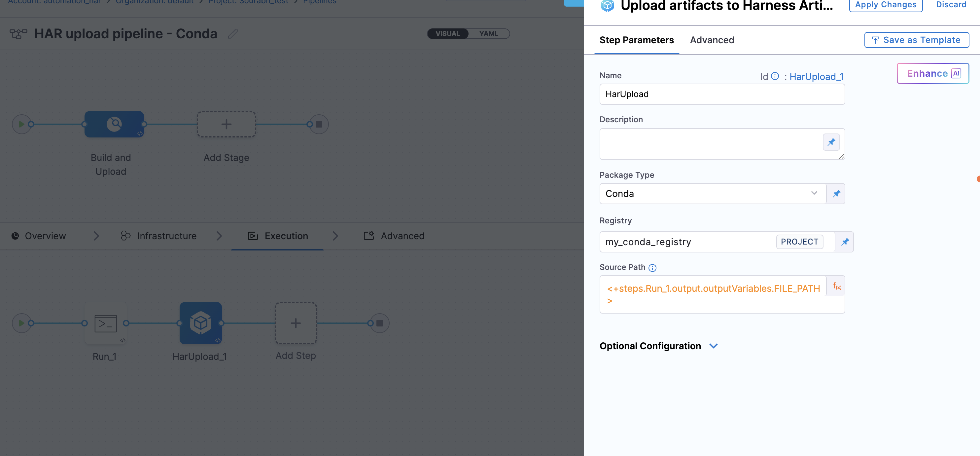Screen dimensions: 980x456
Task: Select the HarUpload_1 step in the graph
Action: click(x=200, y=323)
